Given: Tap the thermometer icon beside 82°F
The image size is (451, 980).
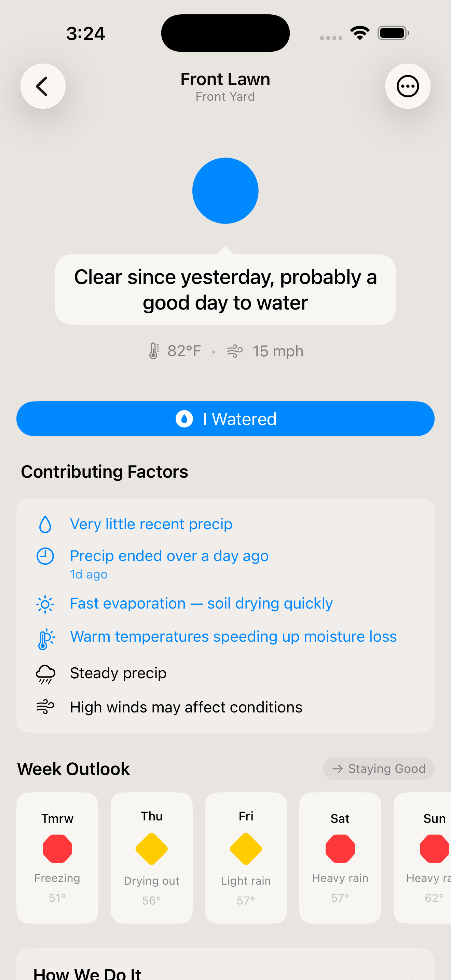Looking at the screenshot, I should click(154, 351).
